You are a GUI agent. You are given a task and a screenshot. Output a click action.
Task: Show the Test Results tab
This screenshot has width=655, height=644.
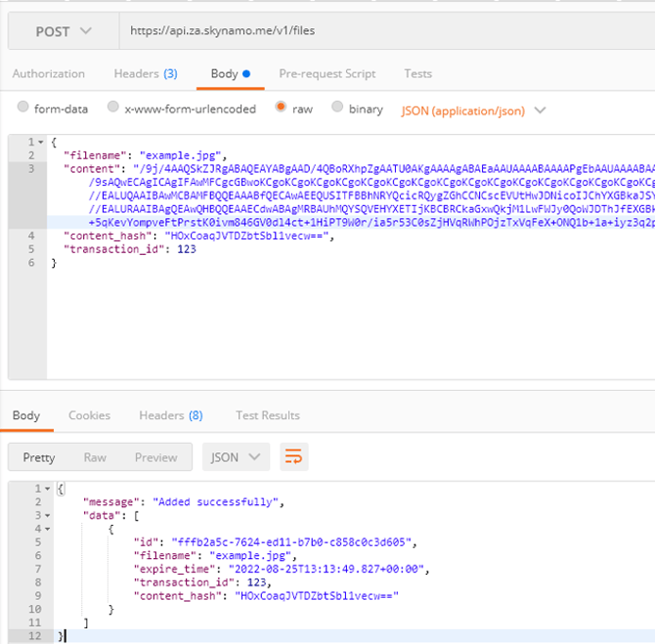tap(268, 415)
